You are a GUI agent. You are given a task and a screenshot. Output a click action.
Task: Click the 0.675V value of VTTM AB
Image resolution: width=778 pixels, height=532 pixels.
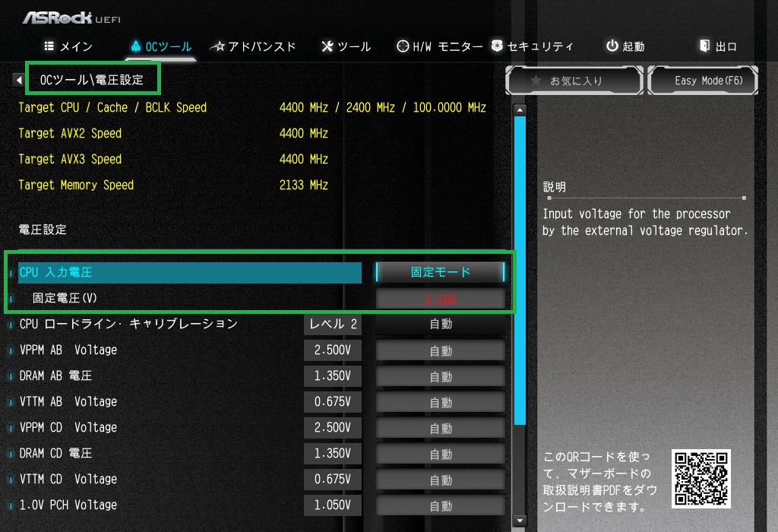pyautogui.click(x=333, y=401)
